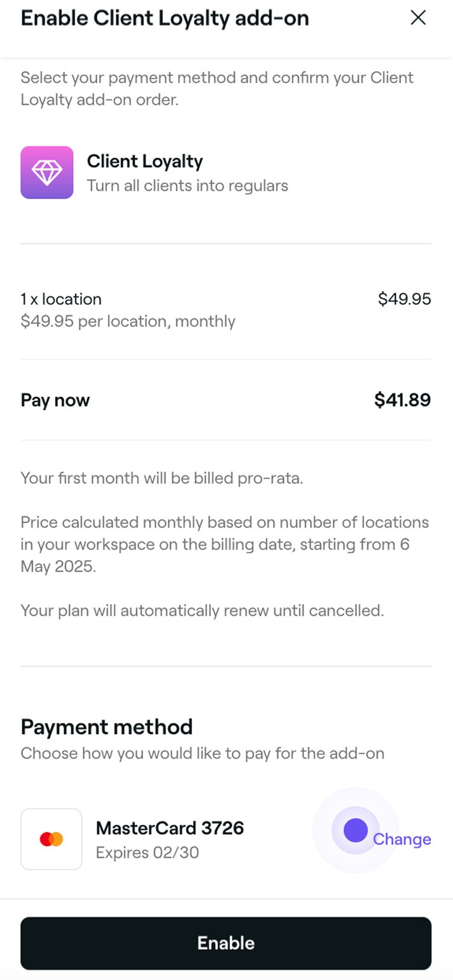Click the Enable Client Loyalty add-on title
The image size is (453, 980).
point(164,18)
